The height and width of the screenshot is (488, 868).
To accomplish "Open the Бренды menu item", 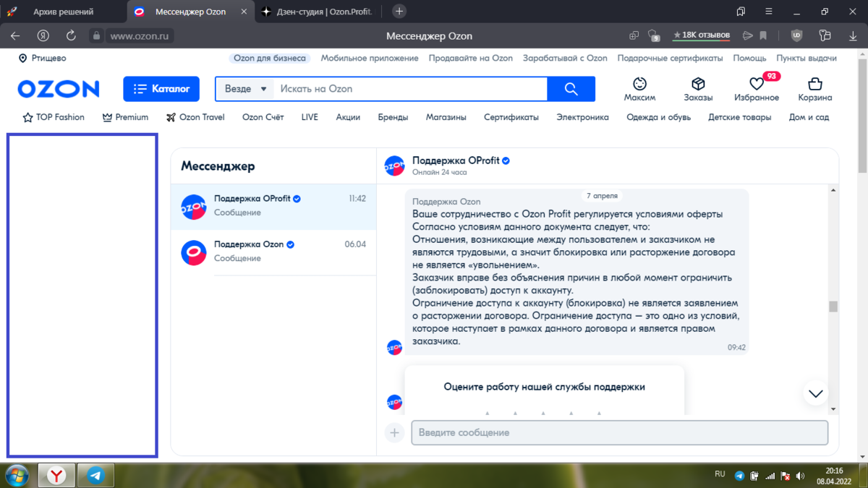I will click(x=393, y=117).
